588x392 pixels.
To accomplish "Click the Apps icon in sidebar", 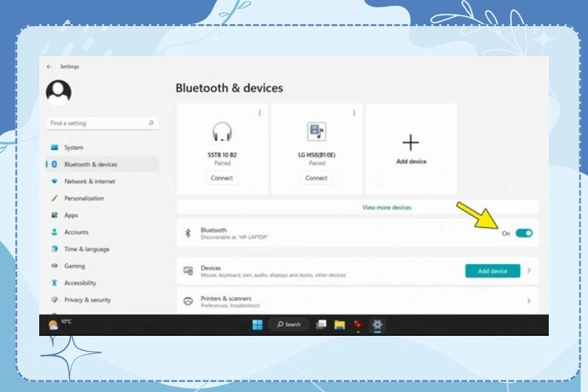I will pyautogui.click(x=54, y=215).
